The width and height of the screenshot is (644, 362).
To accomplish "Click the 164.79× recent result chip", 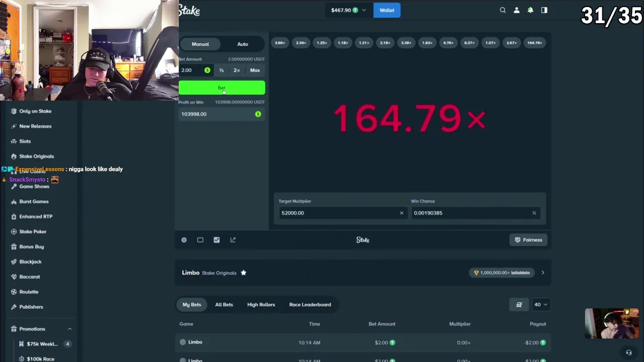I will tap(534, 43).
